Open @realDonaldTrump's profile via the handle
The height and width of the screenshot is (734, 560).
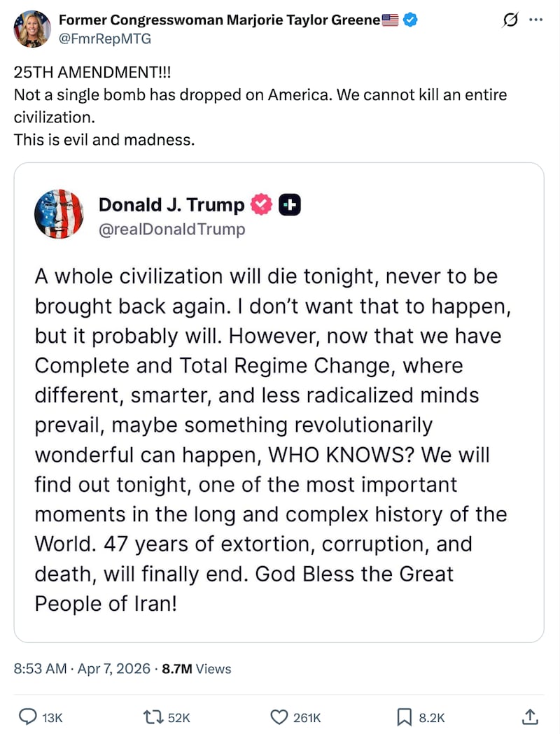pos(172,229)
